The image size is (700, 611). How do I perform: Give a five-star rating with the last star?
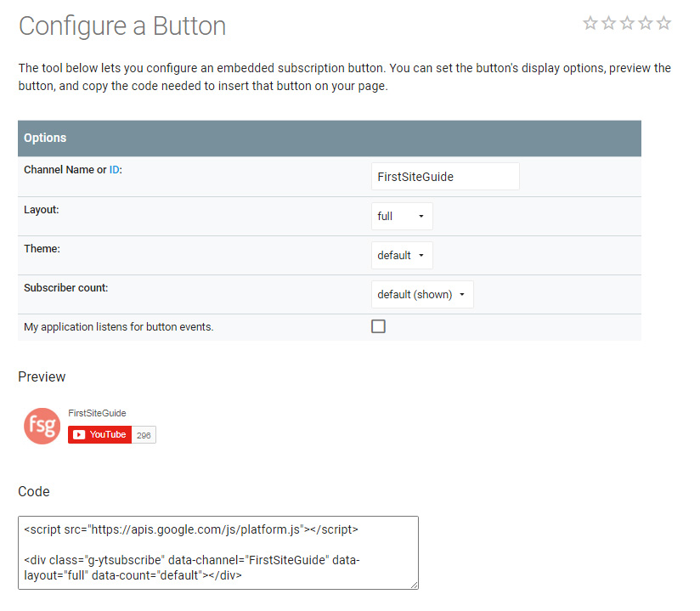click(663, 23)
